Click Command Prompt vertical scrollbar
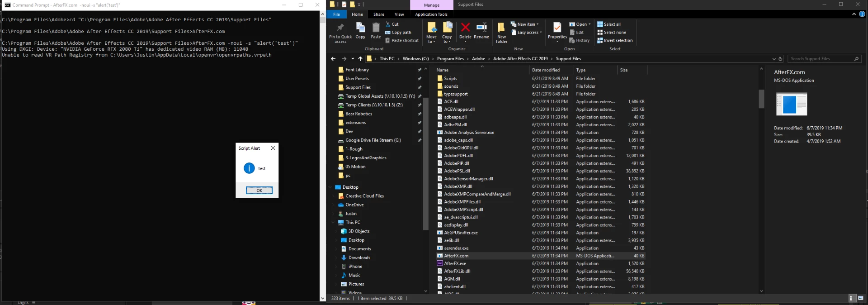This screenshot has height=305, width=868. coord(322,156)
